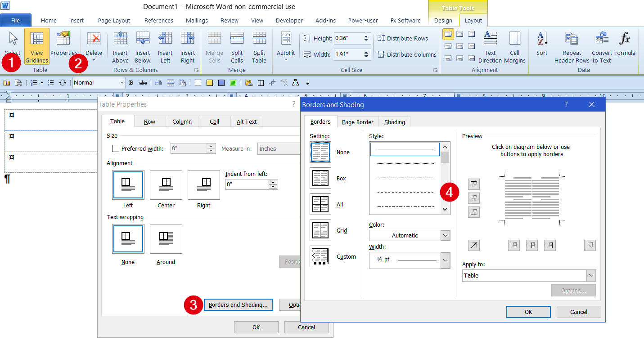Click the strikethrough abc icon
644x363 pixels.
143,83
